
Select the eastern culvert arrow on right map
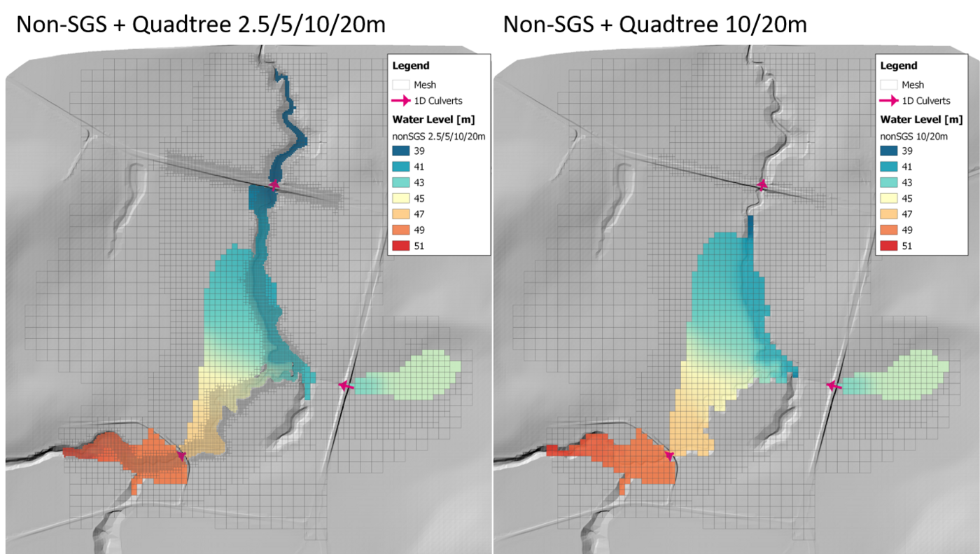(834, 385)
